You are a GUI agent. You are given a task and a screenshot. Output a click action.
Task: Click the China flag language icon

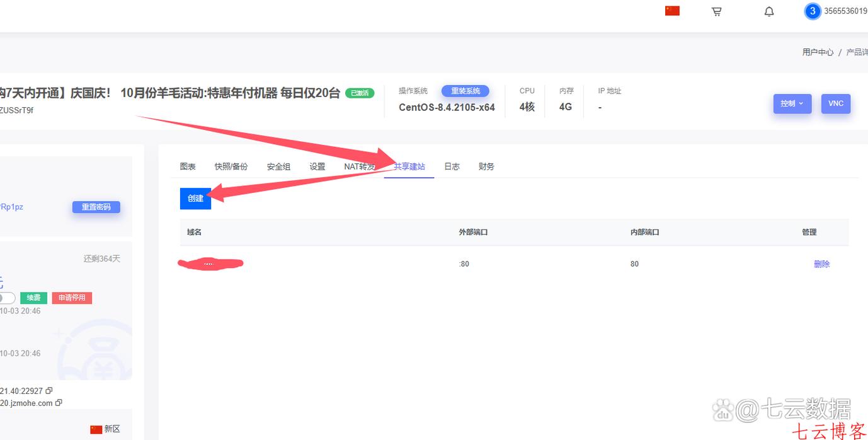(x=671, y=9)
